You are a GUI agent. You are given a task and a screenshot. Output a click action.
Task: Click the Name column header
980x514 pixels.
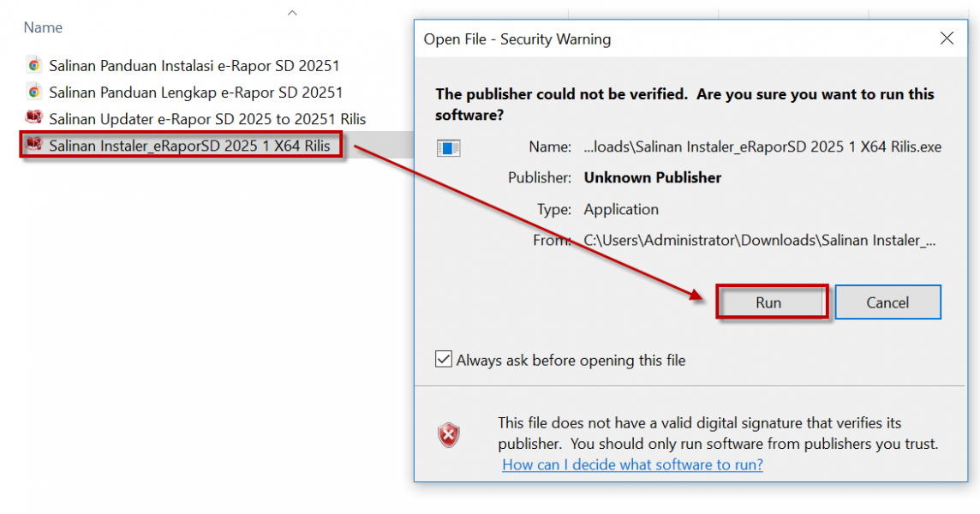coord(43,27)
